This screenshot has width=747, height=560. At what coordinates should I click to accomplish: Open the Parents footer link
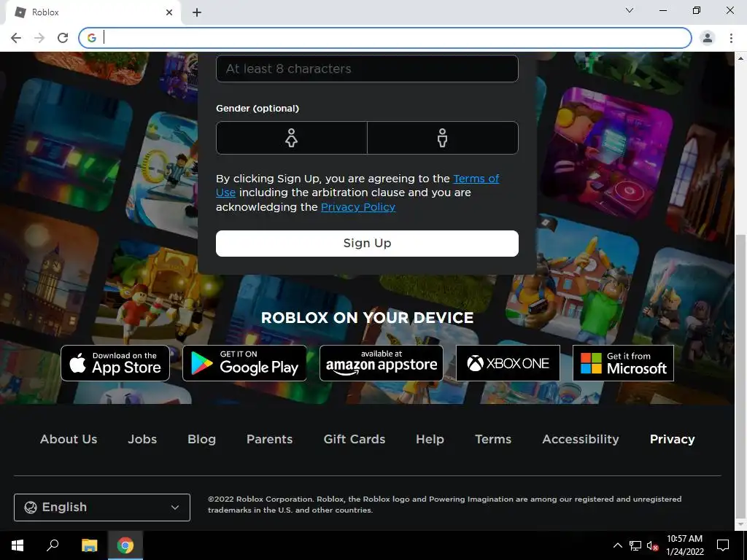click(270, 439)
